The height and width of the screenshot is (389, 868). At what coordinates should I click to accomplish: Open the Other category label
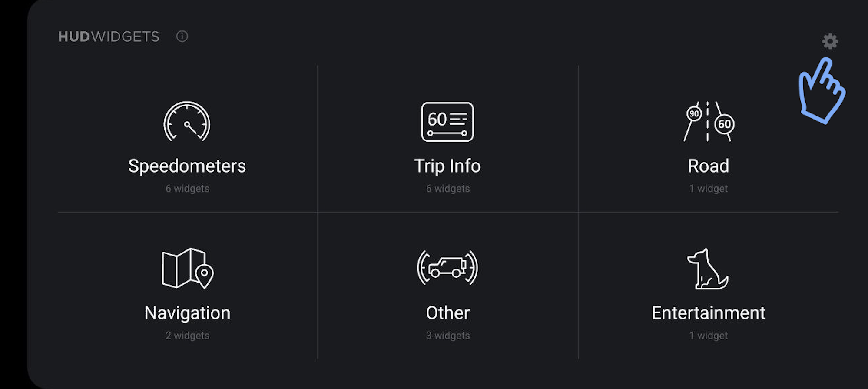pyautogui.click(x=448, y=313)
